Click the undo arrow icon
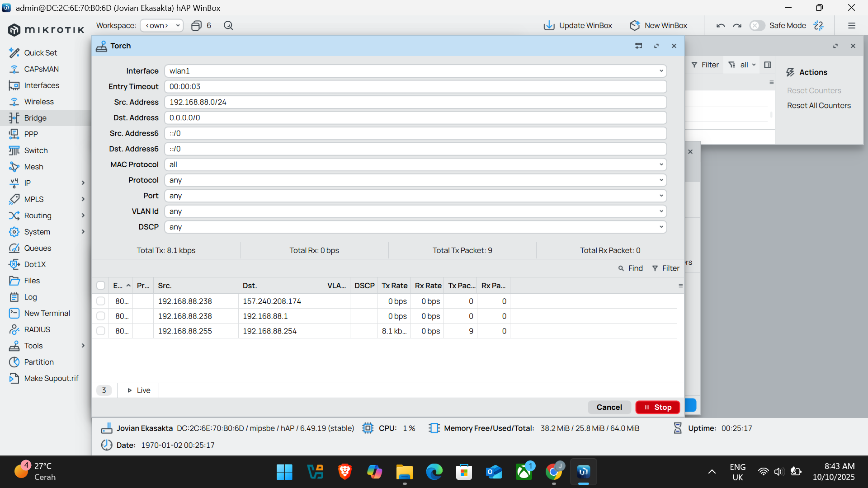This screenshot has width=868, height=488. pos(721,26)
